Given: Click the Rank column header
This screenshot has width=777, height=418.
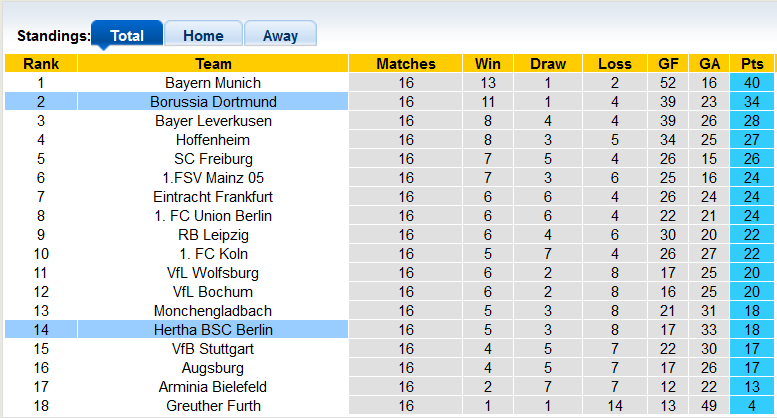Looking at the screenshot, I should pyautogui.click(x=41, y=64).
